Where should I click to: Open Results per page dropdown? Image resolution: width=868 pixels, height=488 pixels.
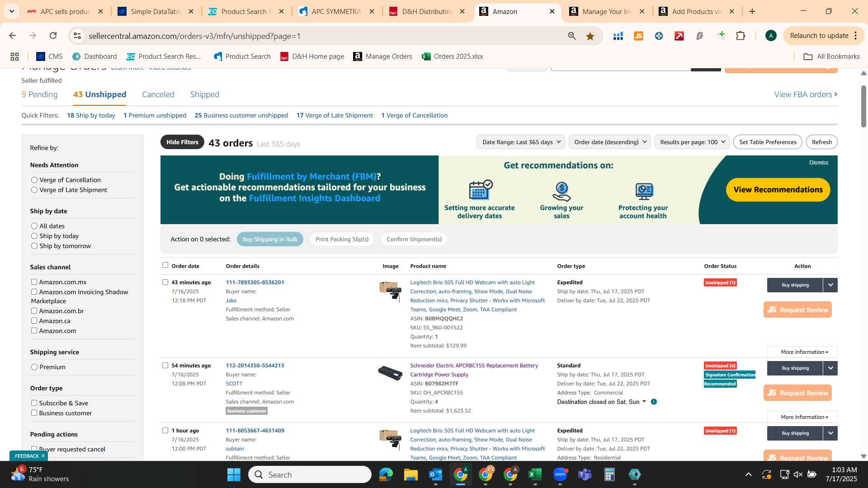[x=692, y=142]
